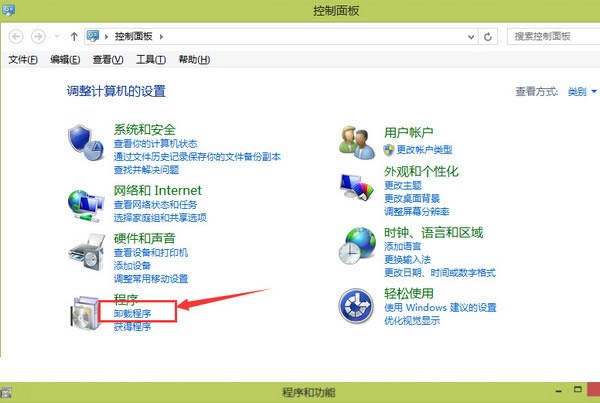Click 查看你的计算机状态 link
The image size is (600, 403).
[x=155, y=144]
